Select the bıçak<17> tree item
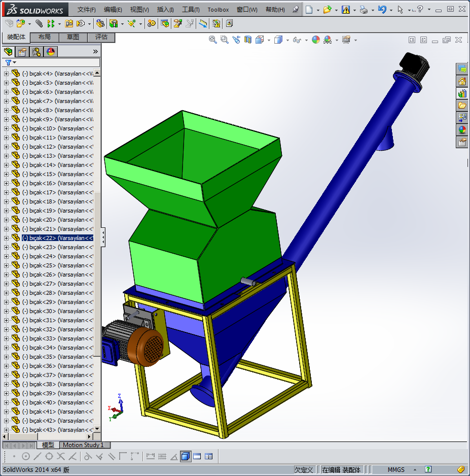The width and height of the screenshot is (470, 476). [57, 192]
